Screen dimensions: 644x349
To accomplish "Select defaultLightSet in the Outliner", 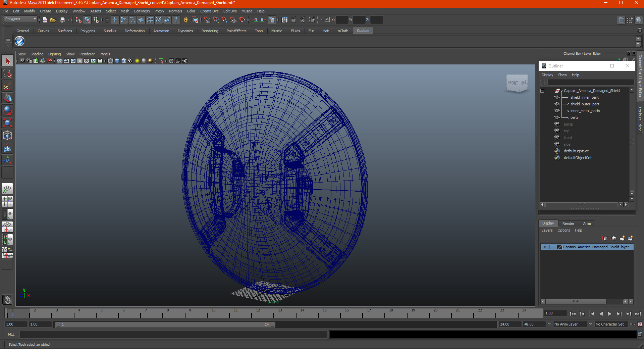I will (576, 151).
